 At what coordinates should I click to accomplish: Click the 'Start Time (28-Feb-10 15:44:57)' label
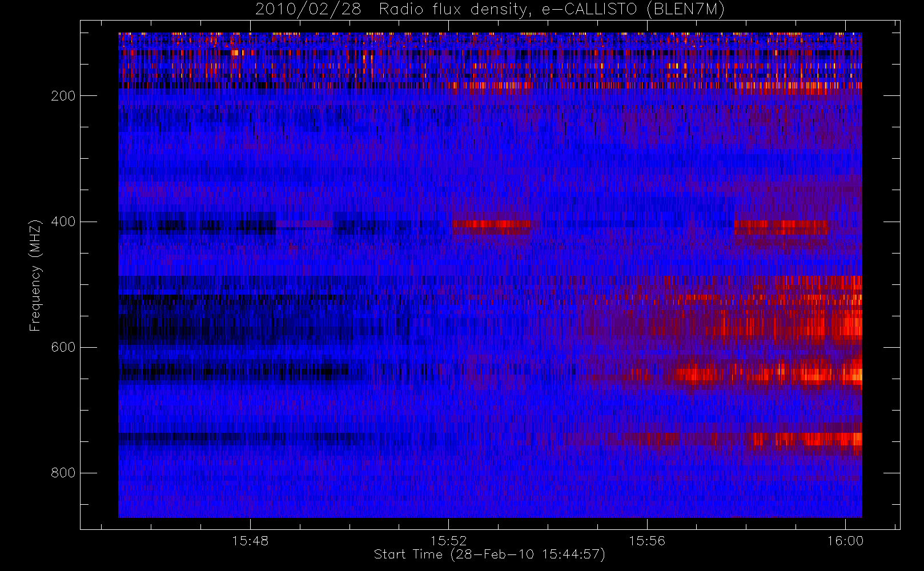489,554
